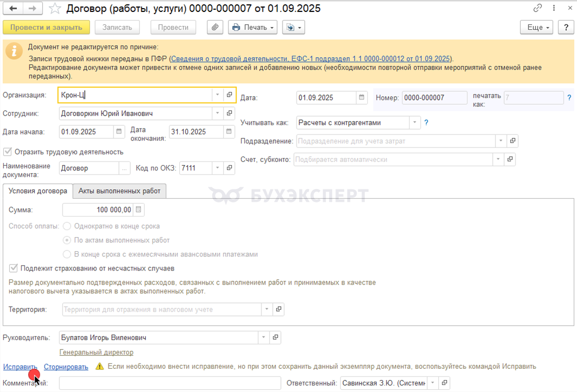The width and height of the screenshot is (577, 392).
Task: Click the back navigation arrow
Action: click(x=13, y=9)
